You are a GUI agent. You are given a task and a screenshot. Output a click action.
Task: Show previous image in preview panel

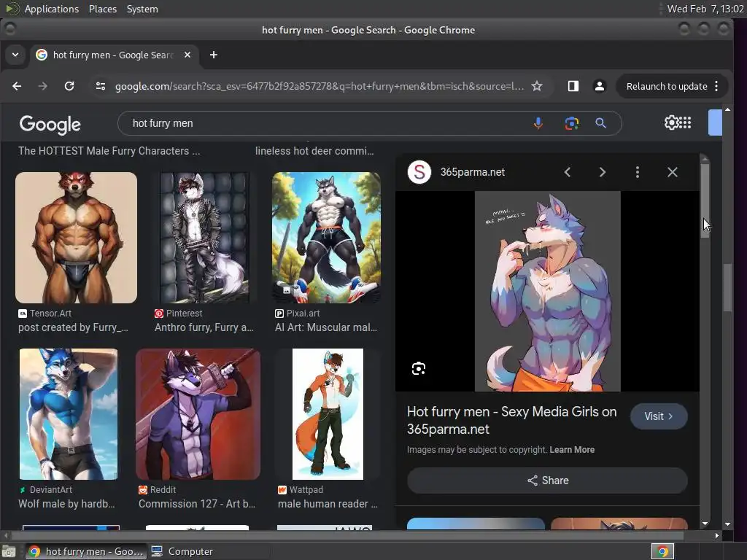(567, 172)
